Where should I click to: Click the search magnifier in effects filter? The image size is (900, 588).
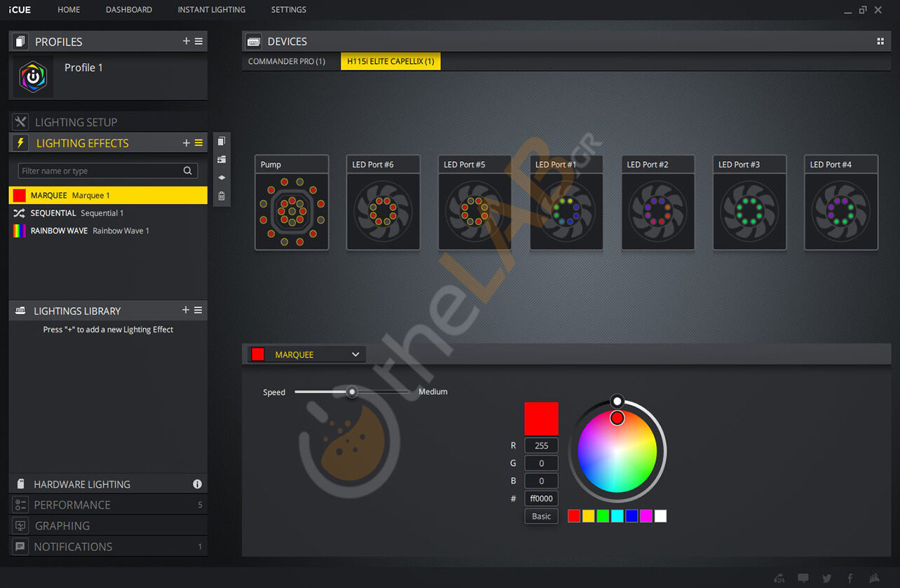188,170
